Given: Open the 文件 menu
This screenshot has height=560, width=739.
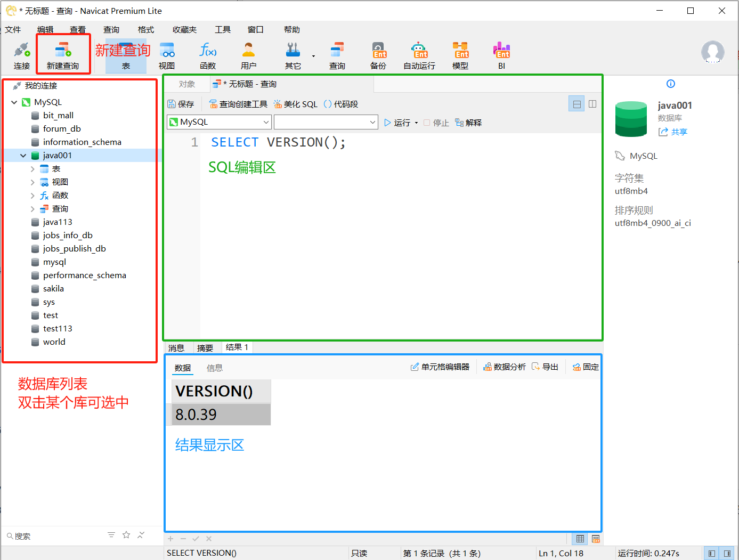Looking at the screenshot, I should [13, 29].
